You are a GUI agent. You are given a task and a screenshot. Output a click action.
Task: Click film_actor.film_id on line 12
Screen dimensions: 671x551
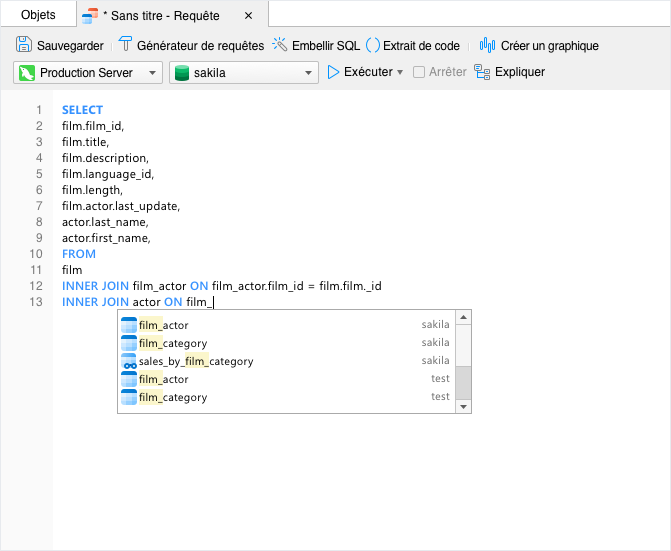[x=258, y=286]
